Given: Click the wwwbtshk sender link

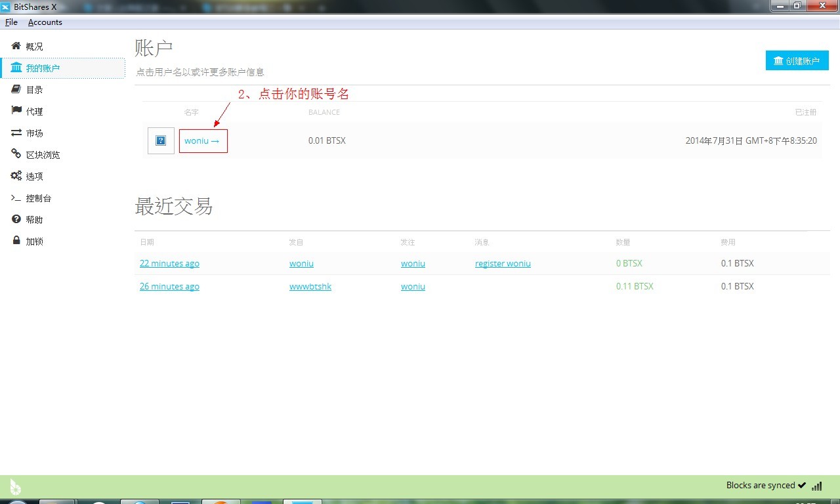Looking at the screenshot, I should point(310,286).
